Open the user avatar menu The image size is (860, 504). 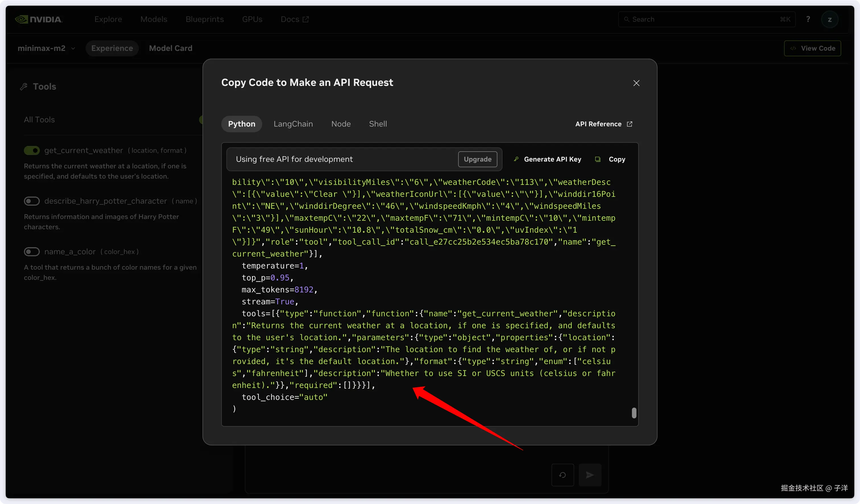(830, 19)
